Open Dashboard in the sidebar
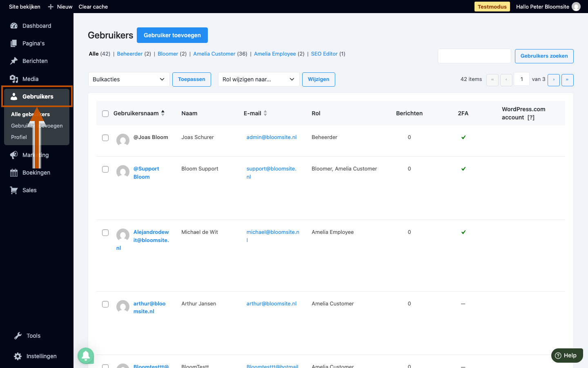588x368 pixels. click(x=37, y=26)
